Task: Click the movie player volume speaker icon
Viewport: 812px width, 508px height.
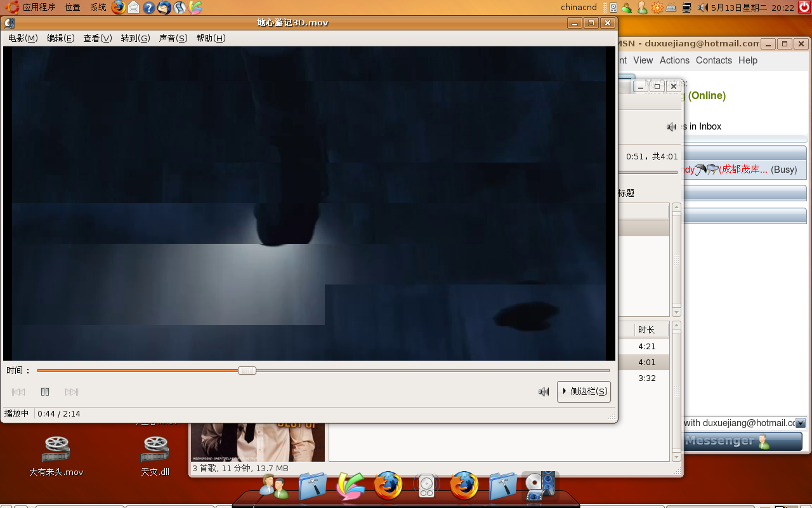Action: [544, 392]
